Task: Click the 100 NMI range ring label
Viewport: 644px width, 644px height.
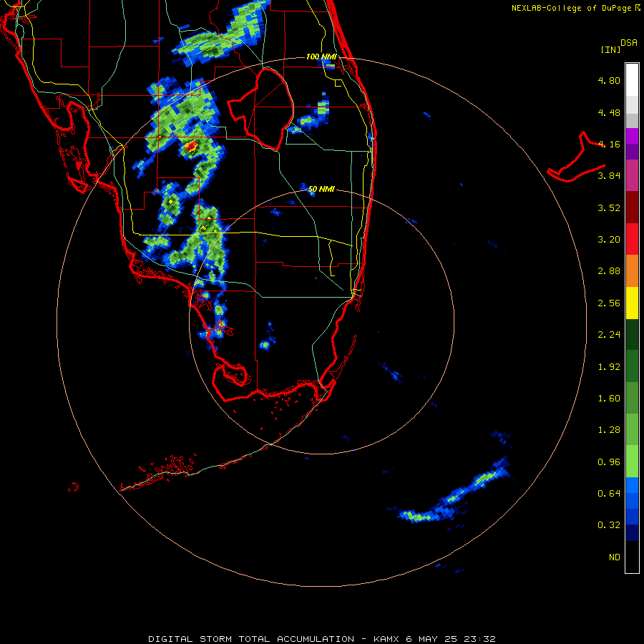Action: (321, 57)
